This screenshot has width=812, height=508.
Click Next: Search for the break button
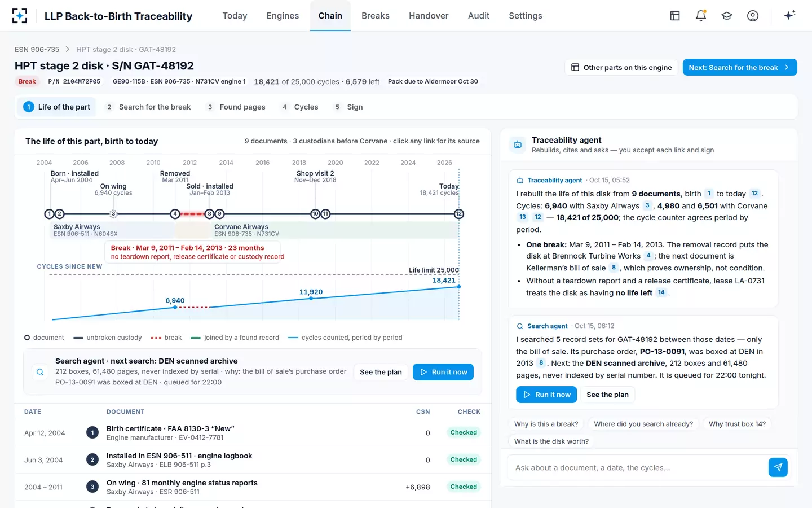point(740,67)
